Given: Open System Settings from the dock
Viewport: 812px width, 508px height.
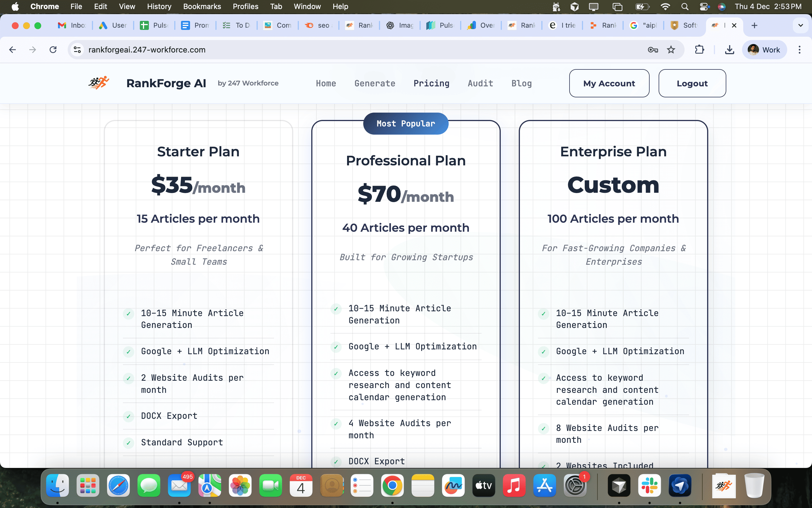Looking at the screenshot, I should click(575, 485).
